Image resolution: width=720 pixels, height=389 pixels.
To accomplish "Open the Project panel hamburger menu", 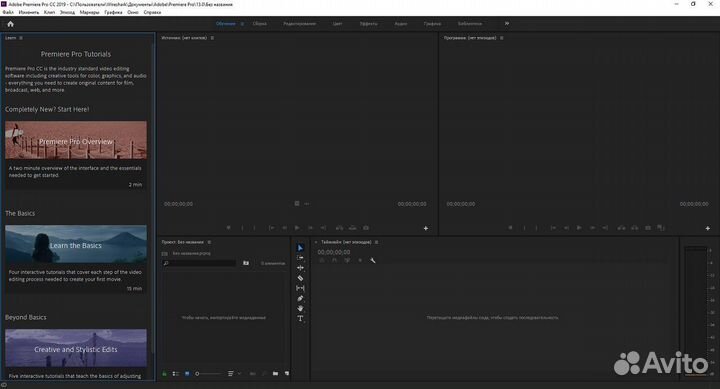I will tap(209, 242).
